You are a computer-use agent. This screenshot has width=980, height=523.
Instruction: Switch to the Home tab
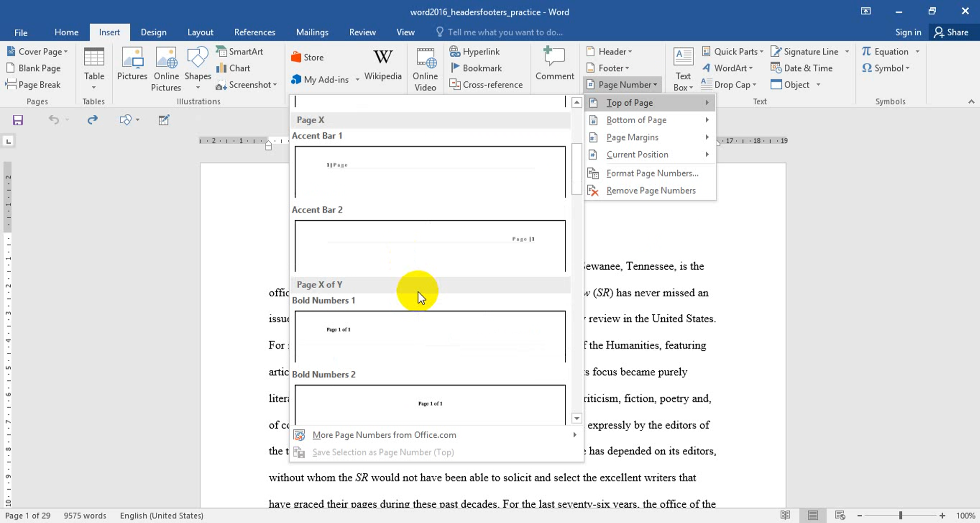[x=66, y=32]
